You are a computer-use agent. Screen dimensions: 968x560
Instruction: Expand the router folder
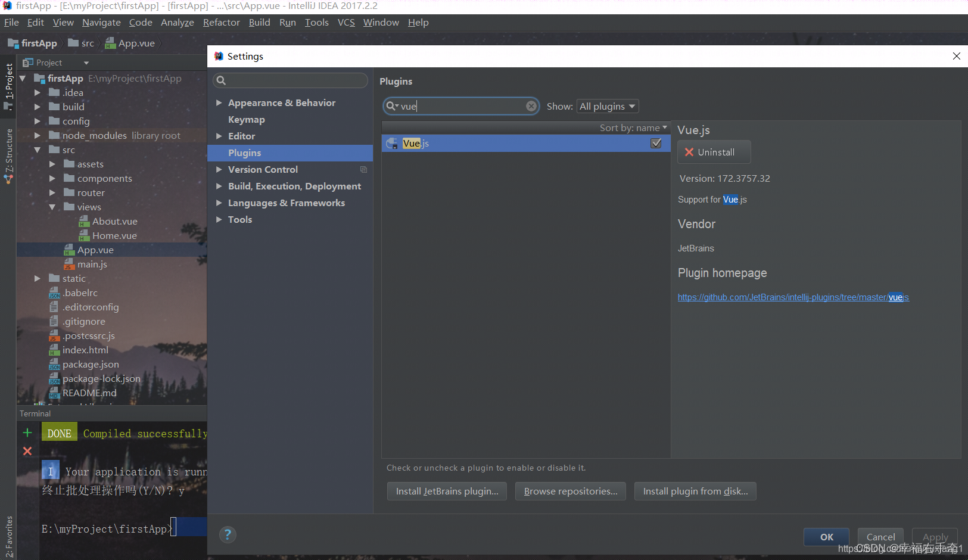[x=52, y=192]
